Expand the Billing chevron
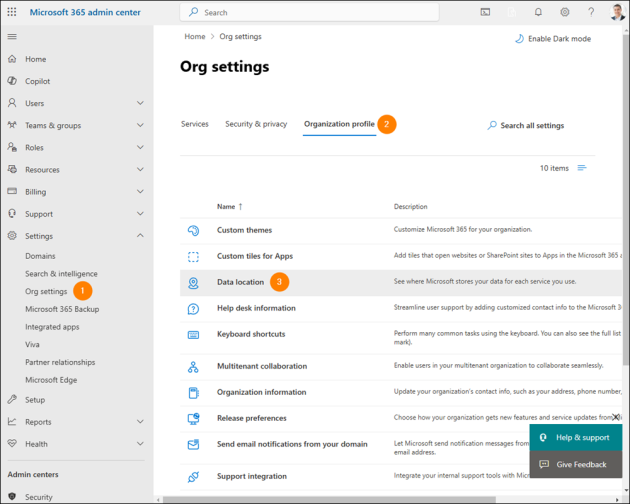The width and height of the screenshot is (630, 504). tap(140, 191)
